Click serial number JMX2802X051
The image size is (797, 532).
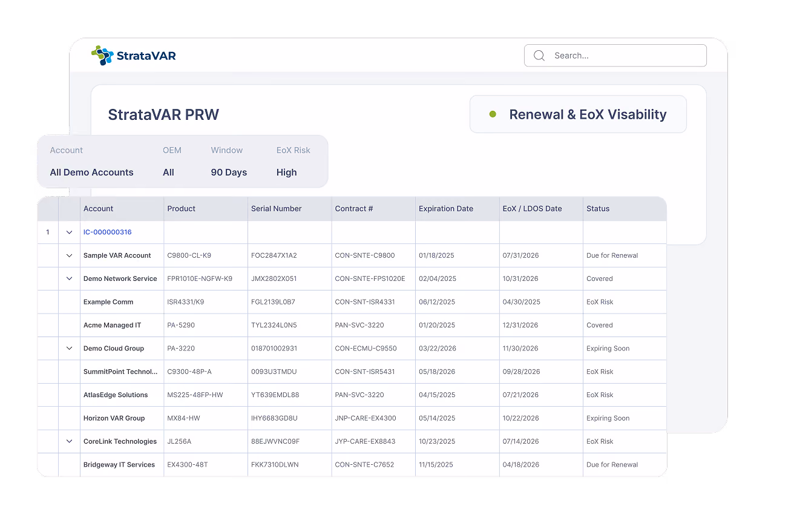274,279
